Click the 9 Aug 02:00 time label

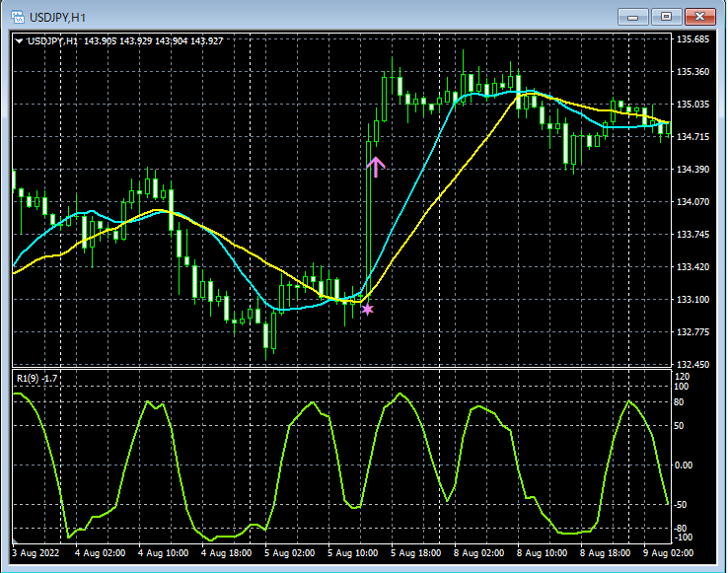(x=668, y=553)
